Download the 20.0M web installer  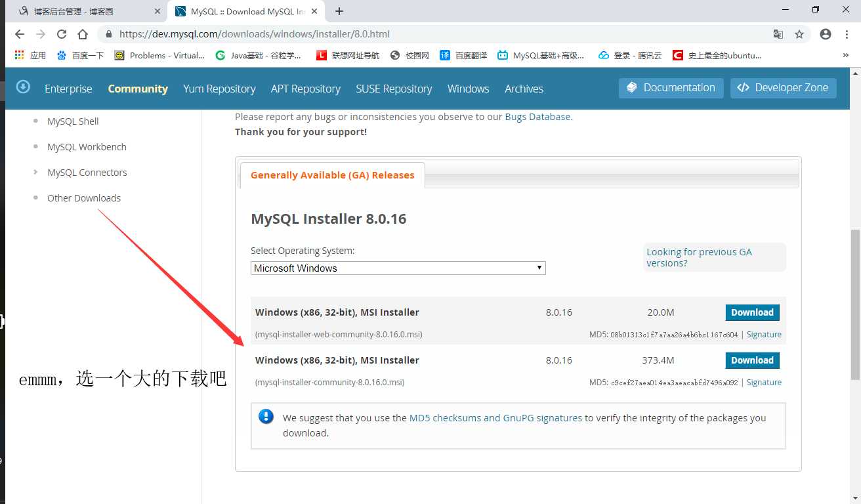[752, 312]
